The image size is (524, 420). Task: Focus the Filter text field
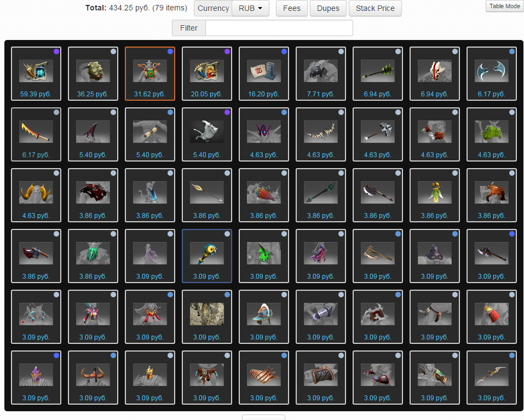[279, 28]
